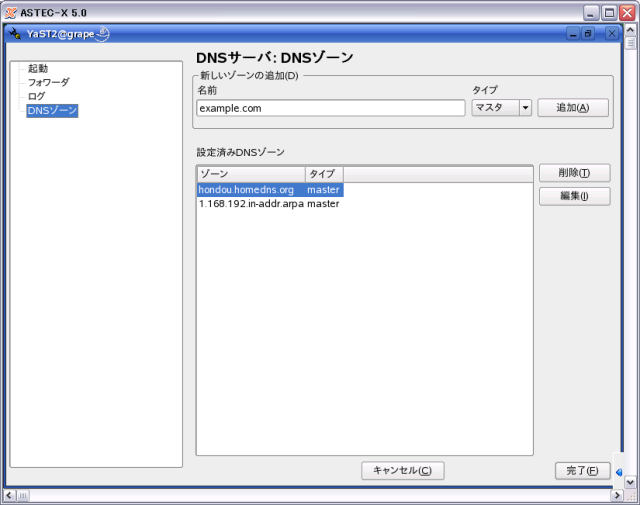Click the vertical scrollbar down arrow
The height and width of the screenshot is (505, 640).
tap(630, 481)
